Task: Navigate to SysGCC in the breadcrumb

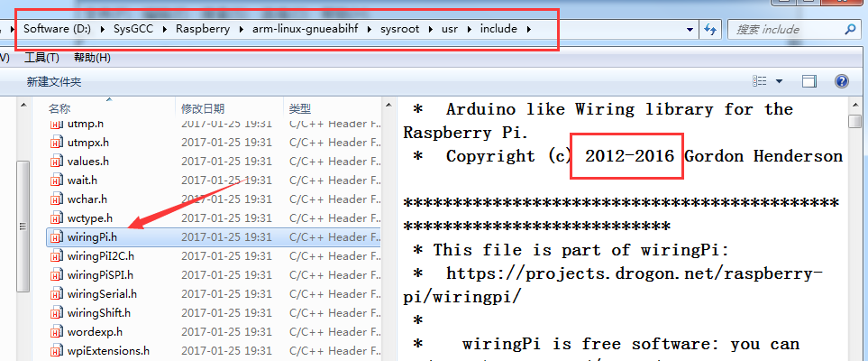Action: pyautogui.click(x=132, y=29)
